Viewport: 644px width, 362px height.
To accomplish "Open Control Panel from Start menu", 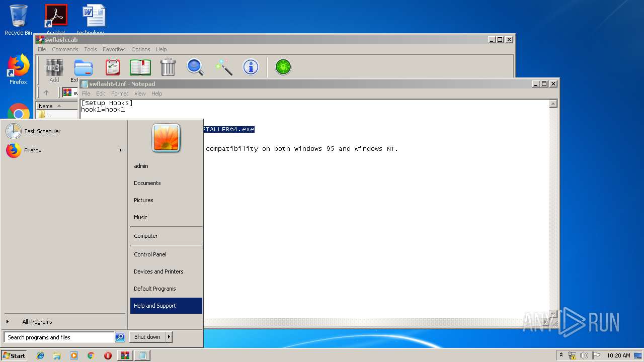I will [166, 254].
